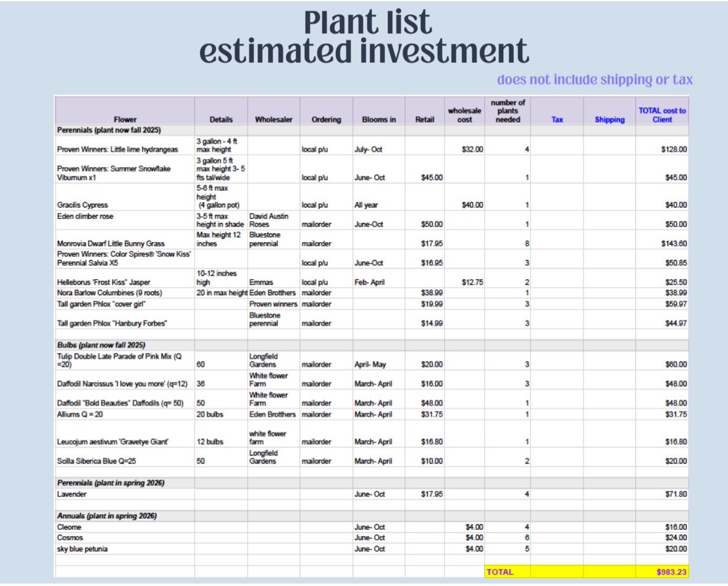The image size is (728, 586).
Task: Select the 'Snow Kiss' Perennial Salvia cell
Action: tap(125, 259)
